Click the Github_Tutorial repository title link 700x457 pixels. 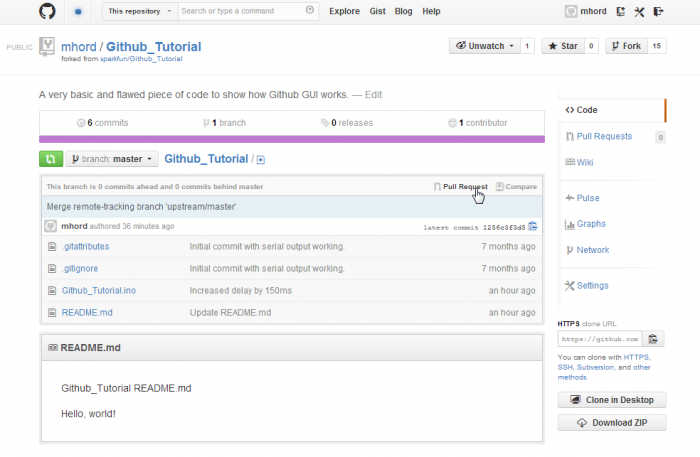[x=154, y=46]
